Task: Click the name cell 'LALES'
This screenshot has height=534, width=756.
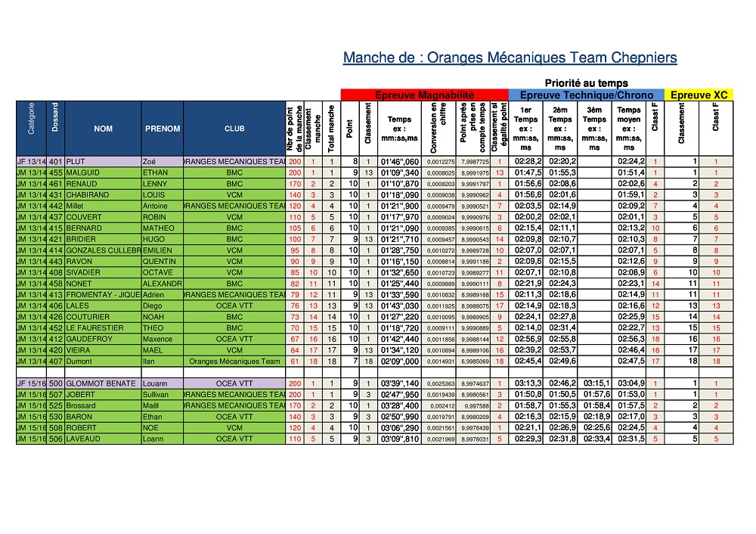Action: click(103, 306)
